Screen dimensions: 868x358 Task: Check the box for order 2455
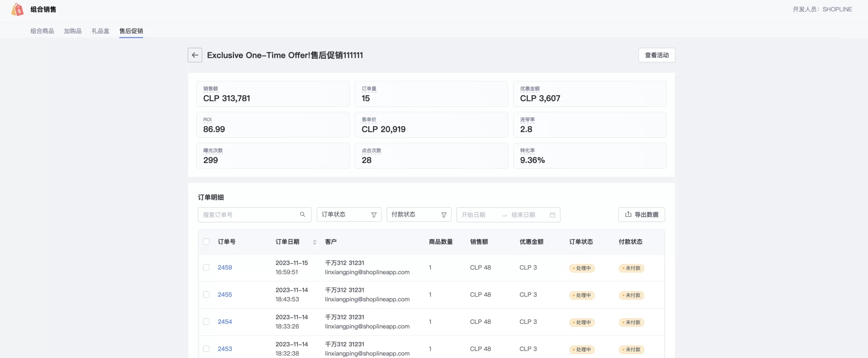[x=206, y=295]
